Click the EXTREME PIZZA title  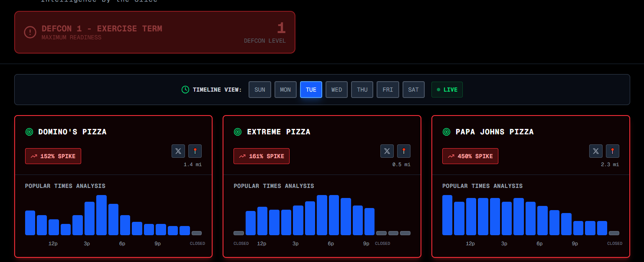[279, 132]
